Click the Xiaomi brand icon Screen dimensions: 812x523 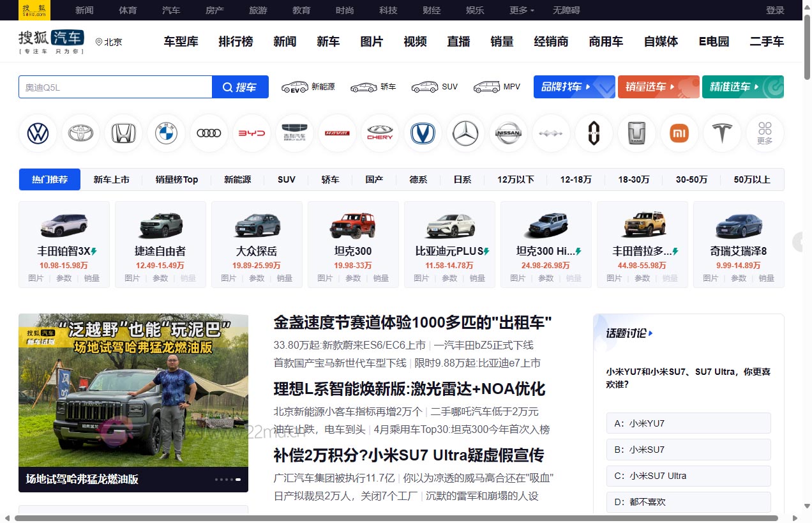coord(679,133)
